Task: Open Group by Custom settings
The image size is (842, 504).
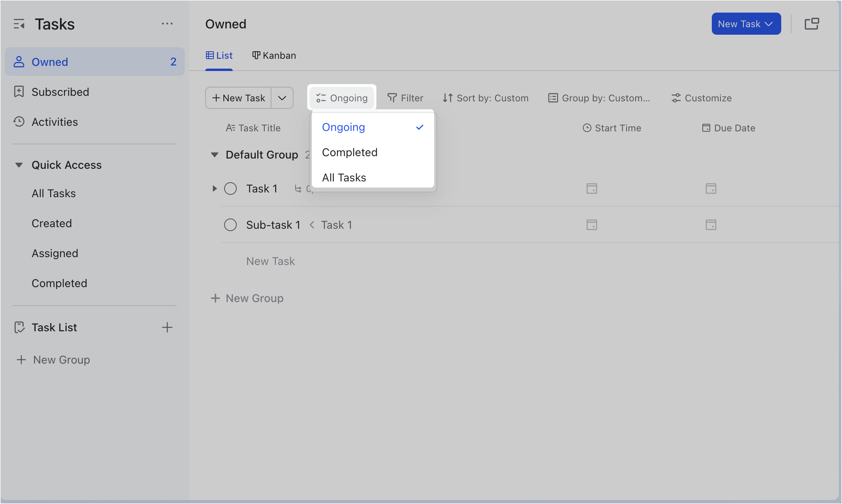Action: click(x=599, y=98)
